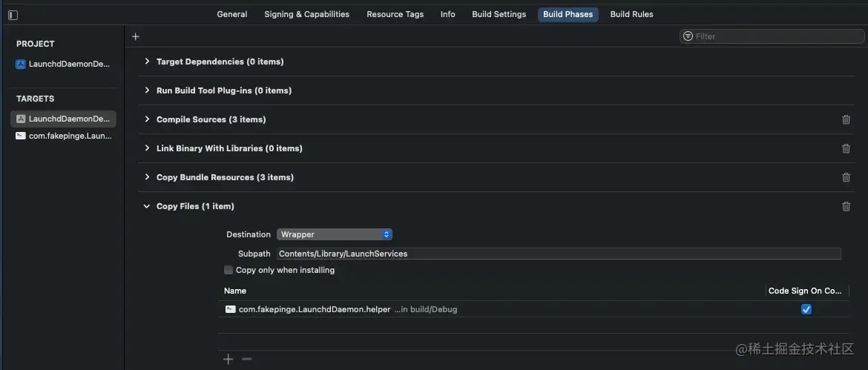868x370 pixels.
Task: Select the com.fakepinge.LaunchdDaemon.helper file row
Action: [533, 309]
